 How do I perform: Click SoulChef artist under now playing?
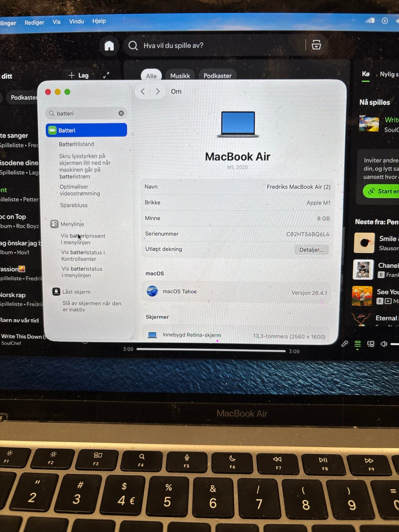tap(11, 343)
